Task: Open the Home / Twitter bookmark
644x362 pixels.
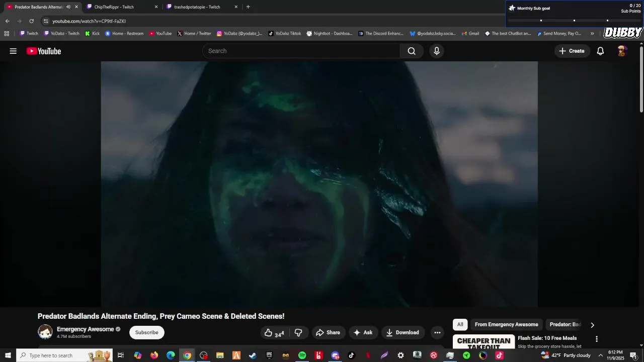Action: (194, 34)
